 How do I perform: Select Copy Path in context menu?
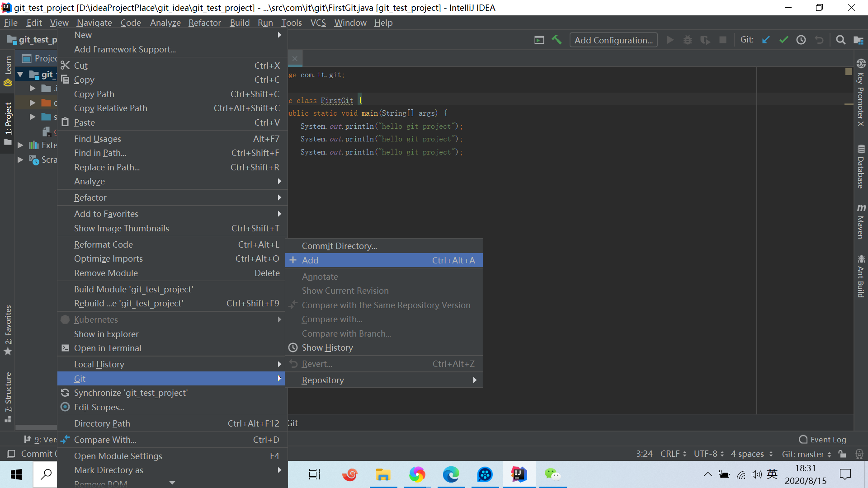(172, 94)
